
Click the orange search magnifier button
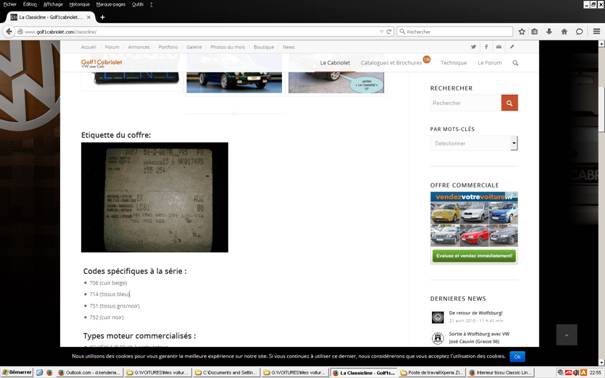pos(509,103)
